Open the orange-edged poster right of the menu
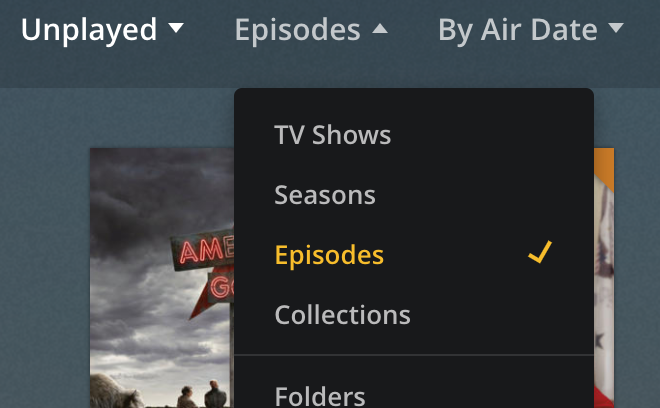 tap(604, 278)
